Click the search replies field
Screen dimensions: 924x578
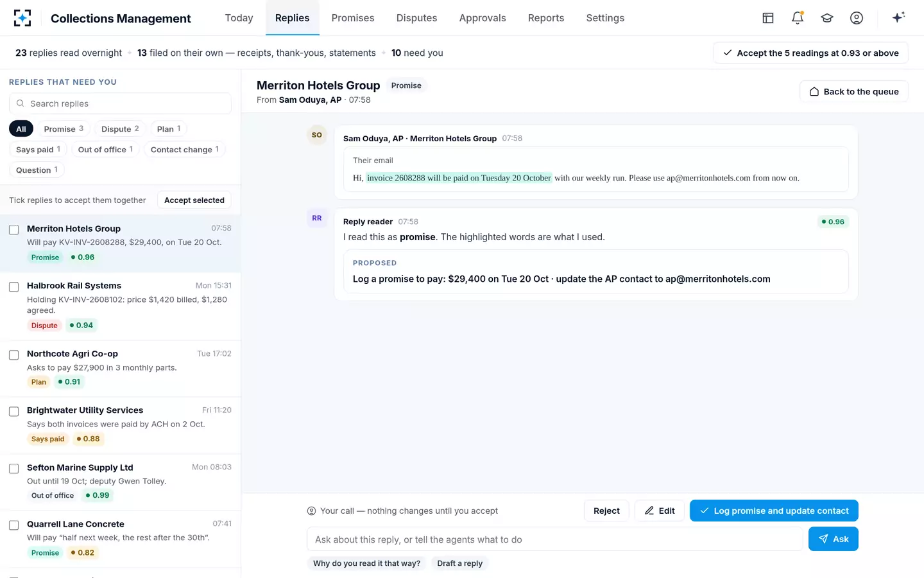pos(120,103)
